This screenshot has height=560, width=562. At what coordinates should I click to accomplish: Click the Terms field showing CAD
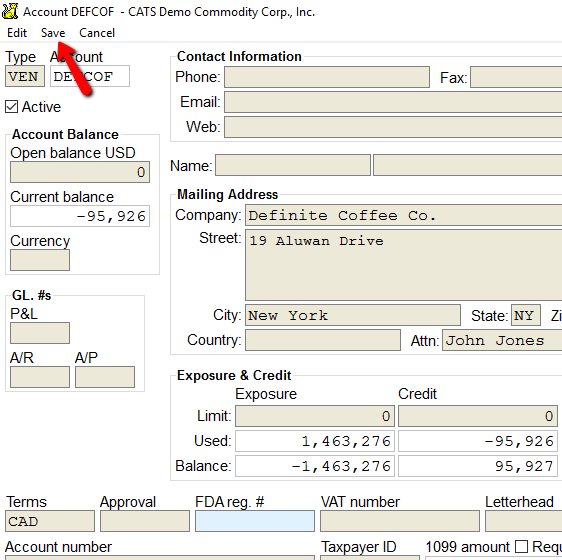pos(50,521)
